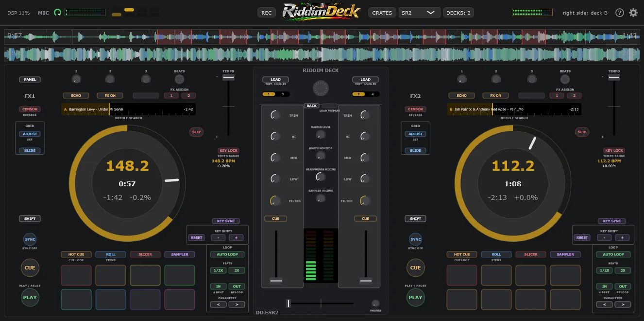Toggle SLIP mode on right deck
The image size is (644, 321).
click(x=582, y=132)
